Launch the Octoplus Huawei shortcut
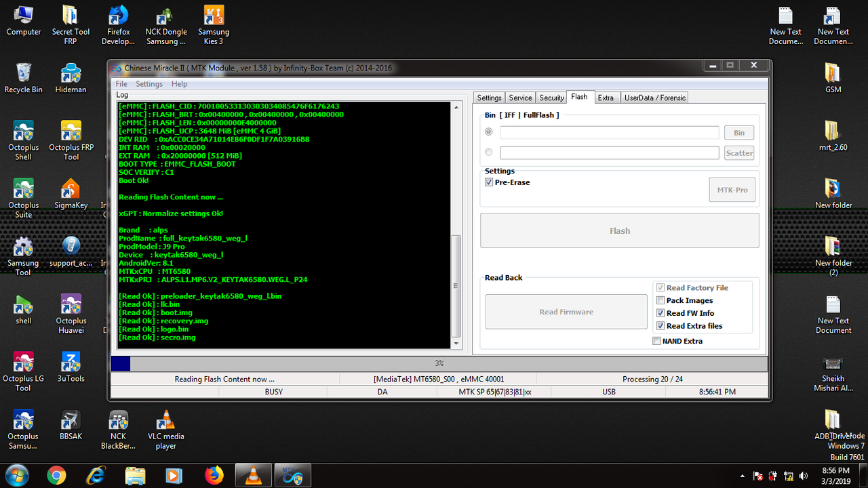Screen dimensions: 868x488 coord(71,314)
